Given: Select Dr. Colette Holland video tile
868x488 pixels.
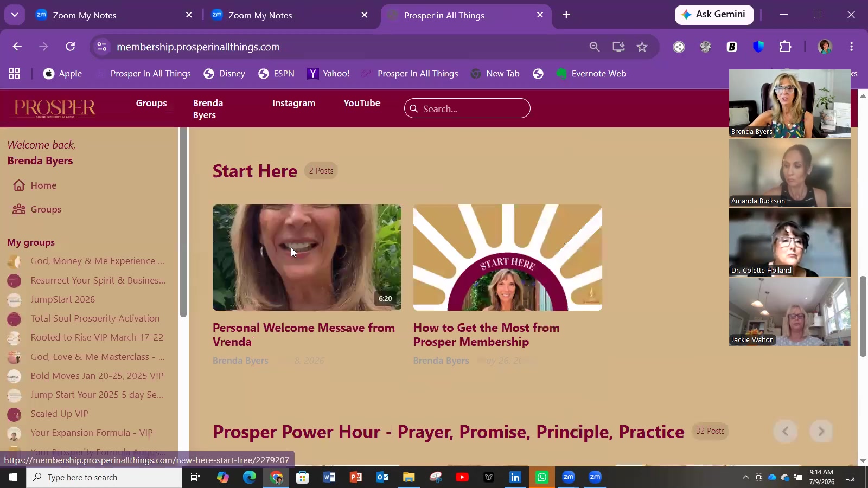Looking at the screenshot, I should 790,242.
